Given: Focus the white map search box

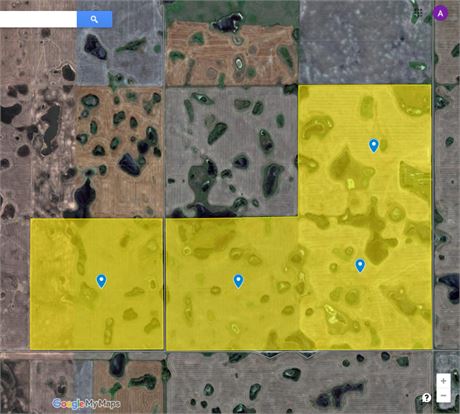Looking at the screenshot, I should pos(38,19).
